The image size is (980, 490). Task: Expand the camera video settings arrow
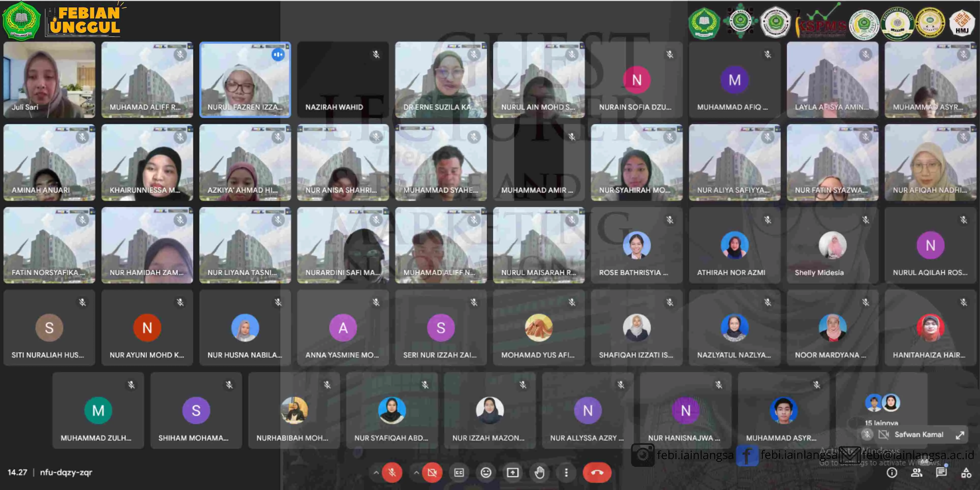(416, 472)
